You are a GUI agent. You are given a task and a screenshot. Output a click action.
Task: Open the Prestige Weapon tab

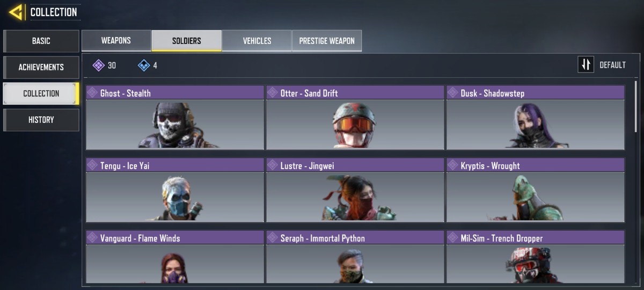pyautogui.click(x=327, y=41)
